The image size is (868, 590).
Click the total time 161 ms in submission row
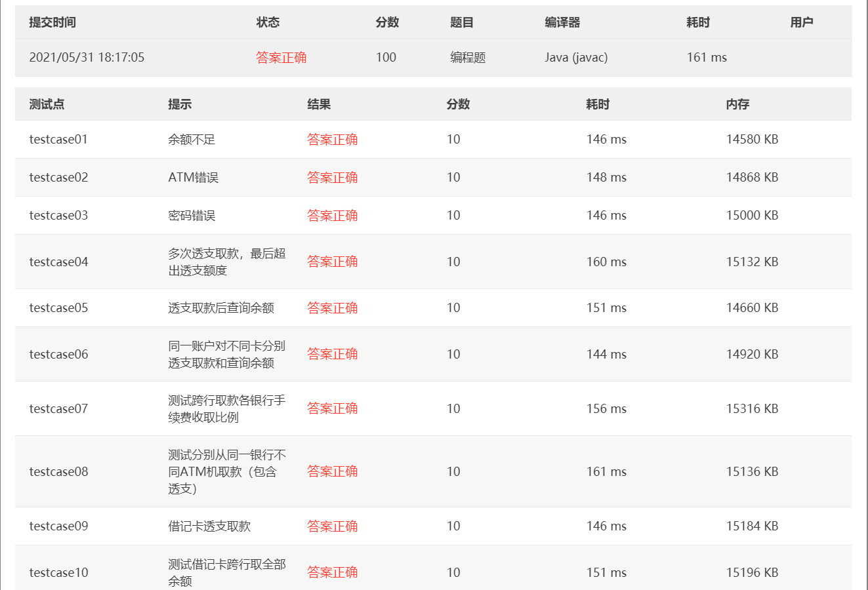[707, 58]
